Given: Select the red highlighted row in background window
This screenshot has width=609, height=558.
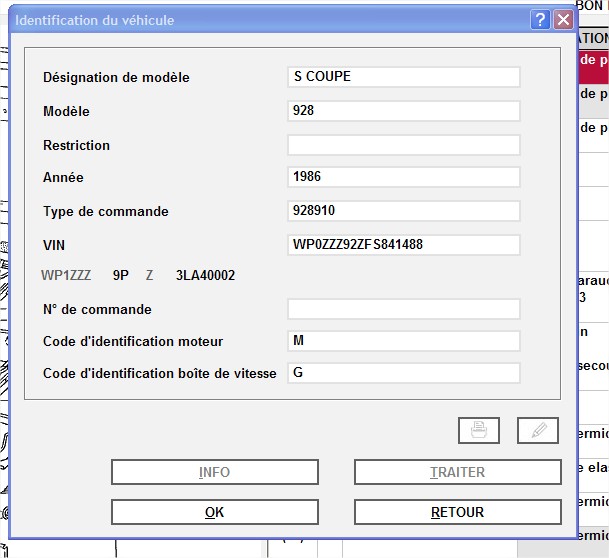Looking at the screenshot, I should coord(593,66).
